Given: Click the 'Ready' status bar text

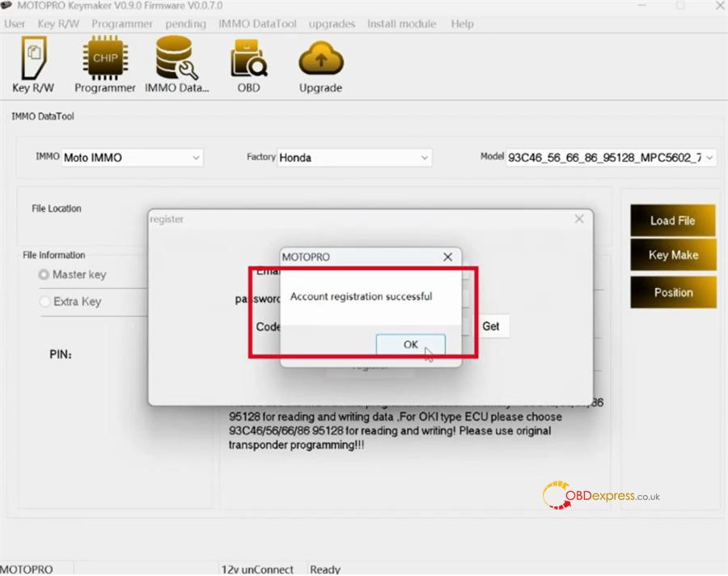Looking at the screenshot, I should pyautogui.click(x=325, y=570).
